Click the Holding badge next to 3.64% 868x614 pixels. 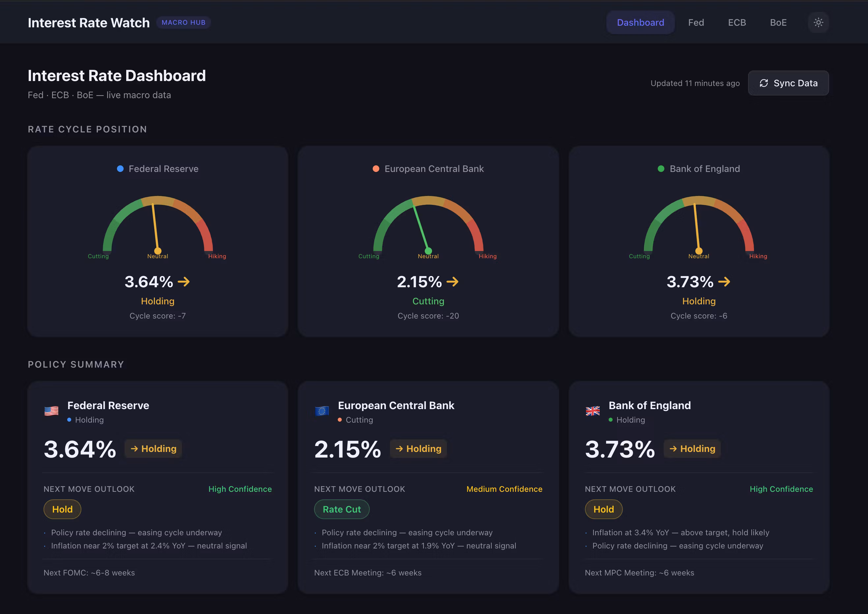click(x=154, y=449)
